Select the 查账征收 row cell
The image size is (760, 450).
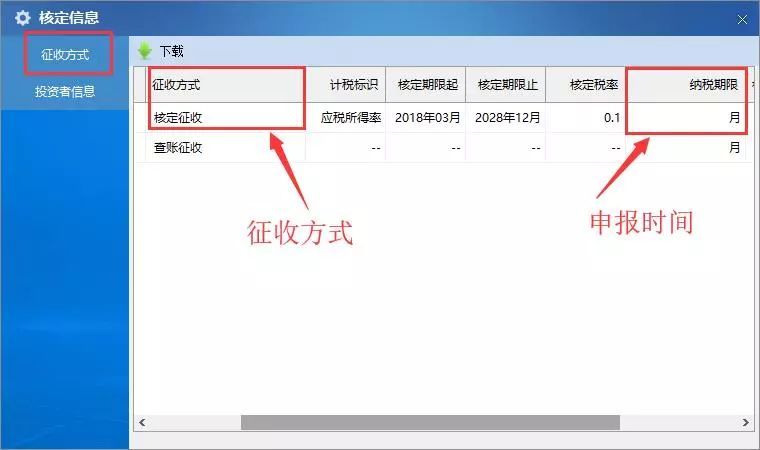click(x=225, y=147)
